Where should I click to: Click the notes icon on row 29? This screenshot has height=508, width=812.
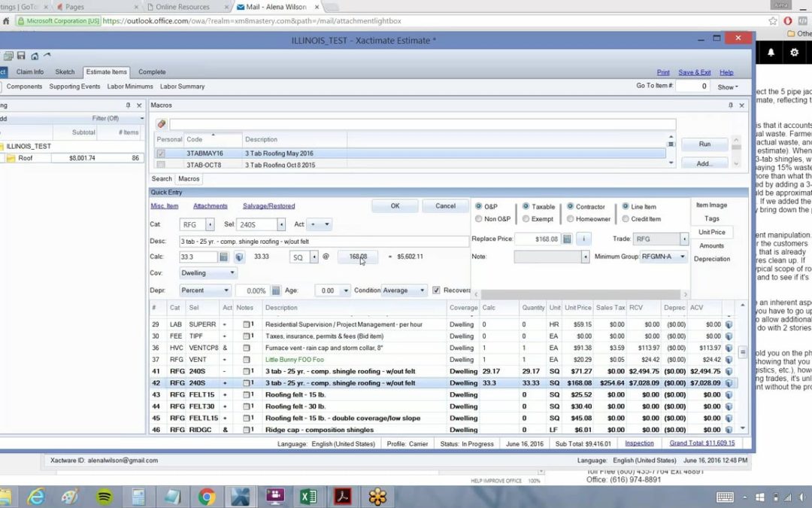[x=248, y=324]
